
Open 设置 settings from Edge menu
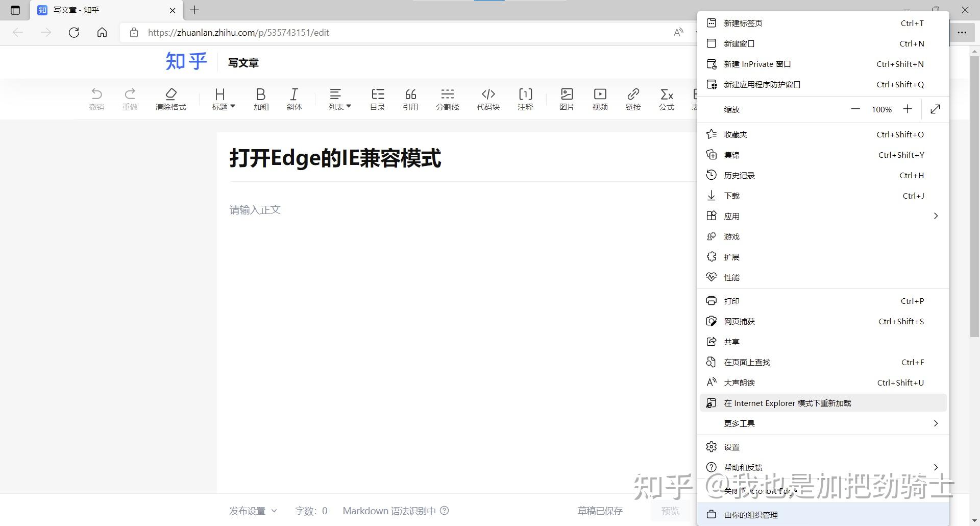[x=823, y=447]
